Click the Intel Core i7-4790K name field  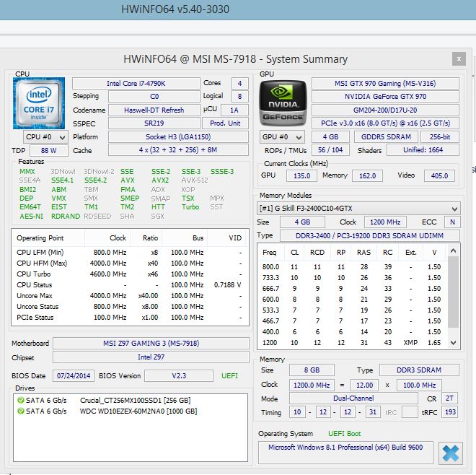[x=136, y=84]
